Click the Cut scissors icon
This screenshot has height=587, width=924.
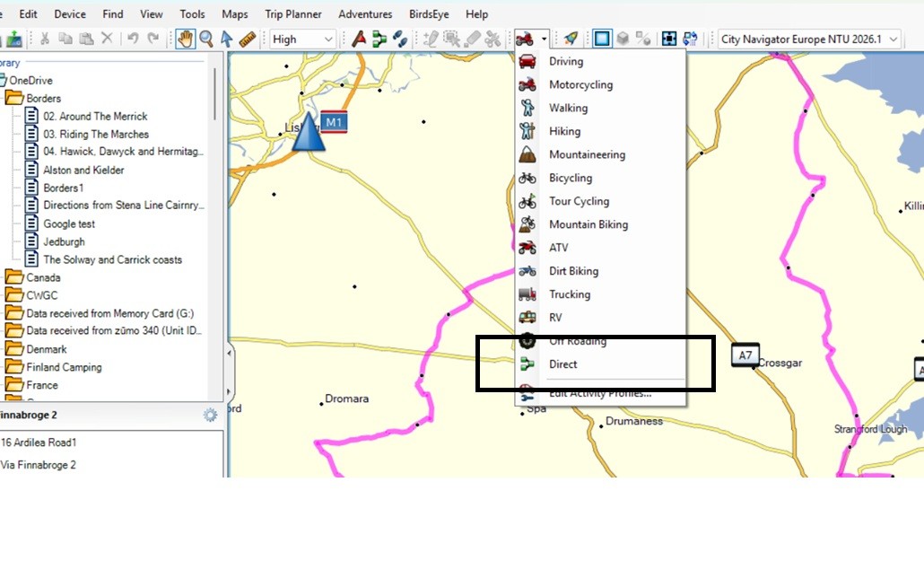44,39
